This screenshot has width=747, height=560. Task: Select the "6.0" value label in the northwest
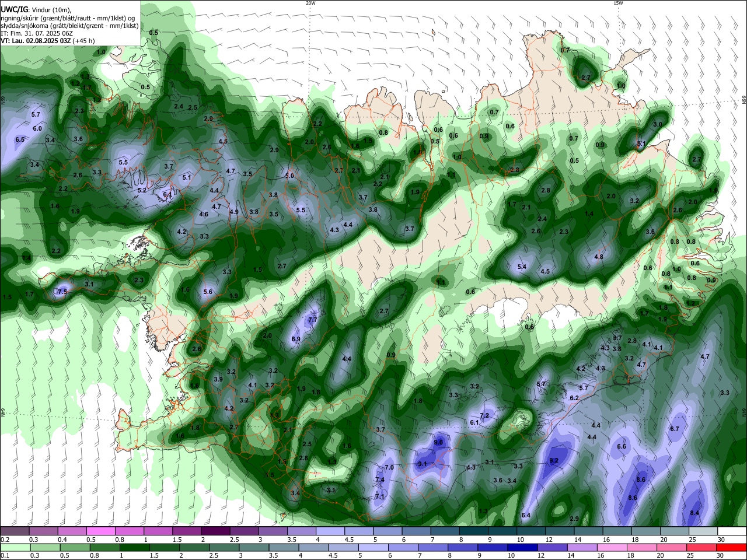37,128
